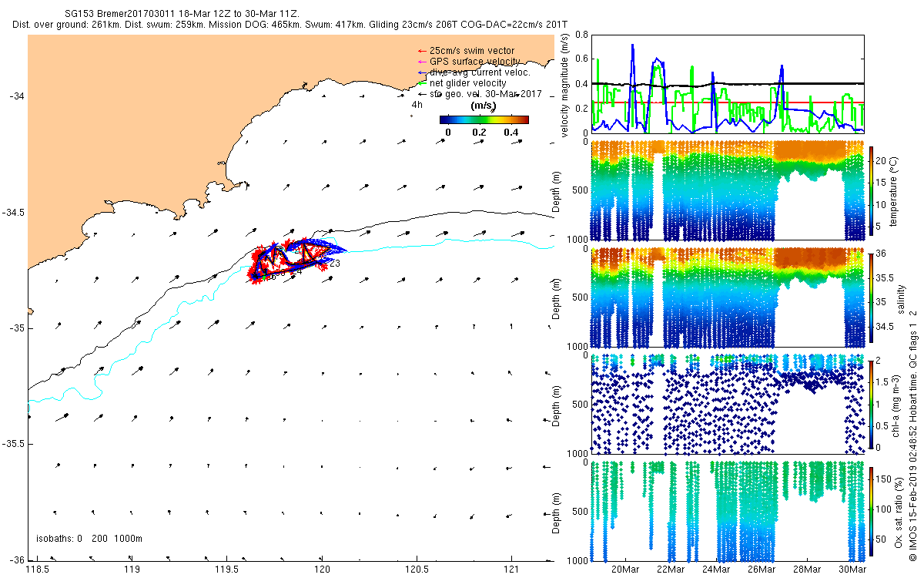Click the 30Mar date tick label
The width and height of the screenshot is (924, 578).
[853, 570]
